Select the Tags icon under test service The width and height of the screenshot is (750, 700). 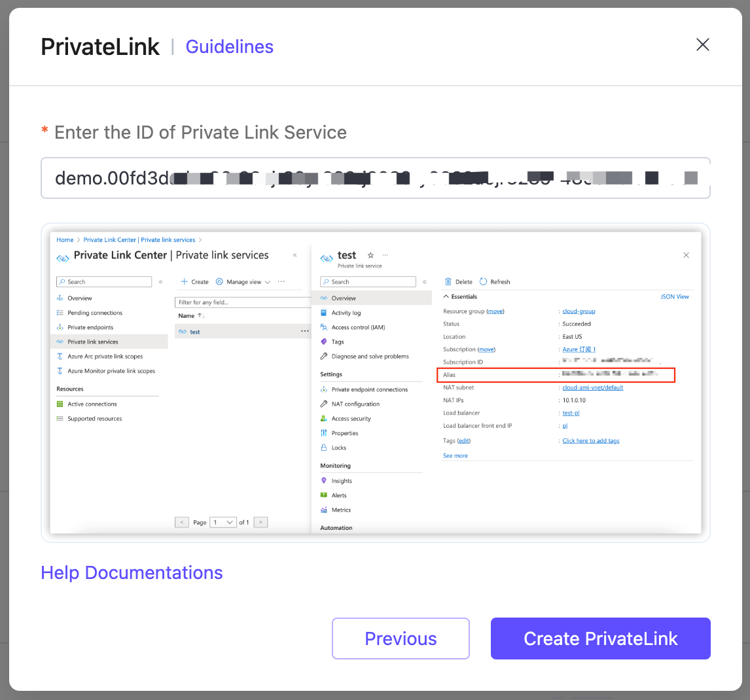pos(339,341)
